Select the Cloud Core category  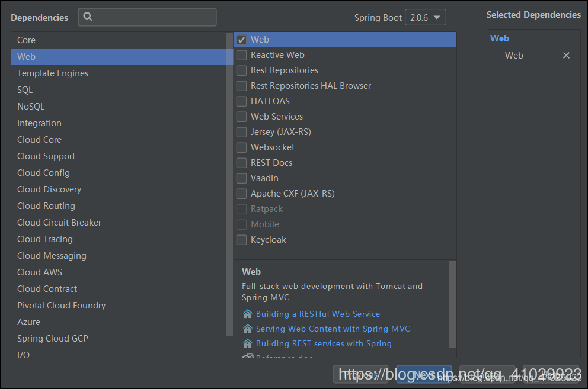(119, 139)
